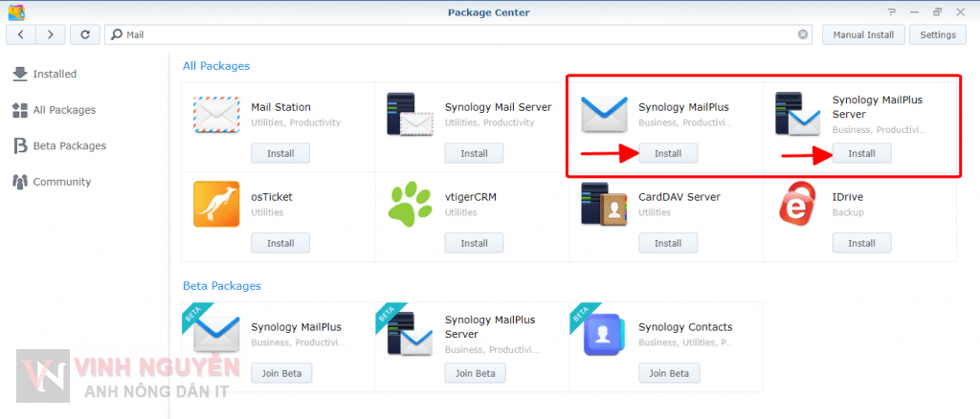Open the osTicket kangaroo icon
Image resolution: width=980 pixels, height=419 pixels.
216,204
